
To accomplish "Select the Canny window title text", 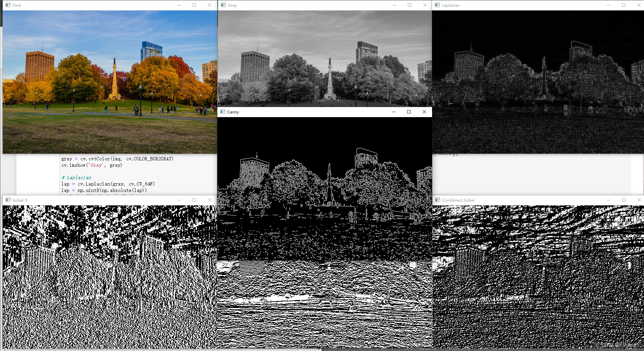I will (233, 112).
